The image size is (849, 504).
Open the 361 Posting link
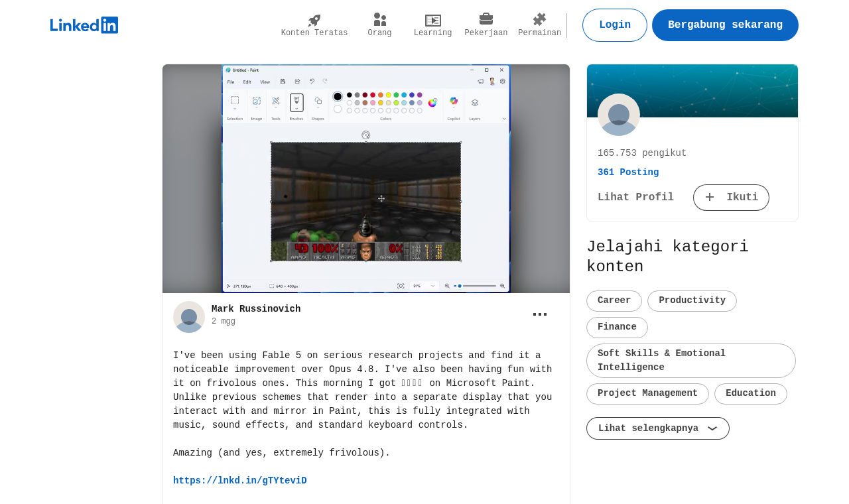628,172
